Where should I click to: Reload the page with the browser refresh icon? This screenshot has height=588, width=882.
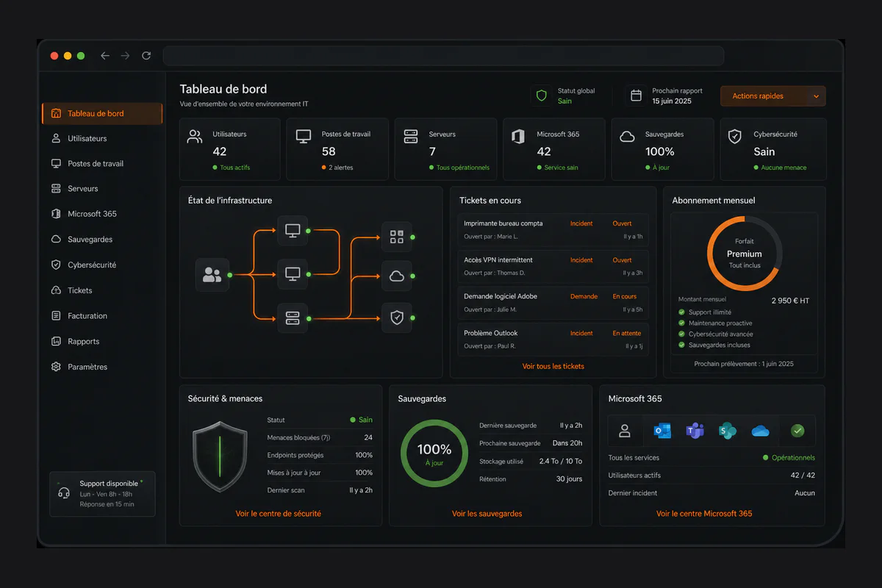point(146,56)
